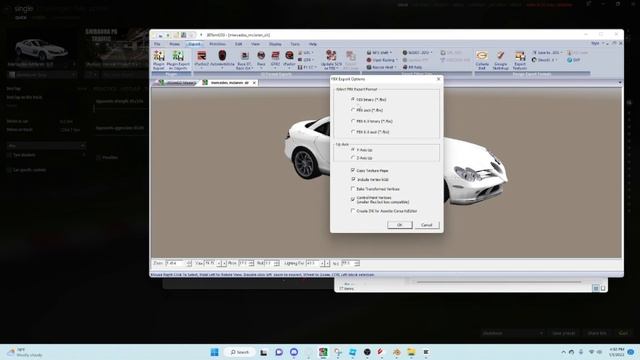Open the clock in system tray
The image size is (640, 360).
point(616,352)
